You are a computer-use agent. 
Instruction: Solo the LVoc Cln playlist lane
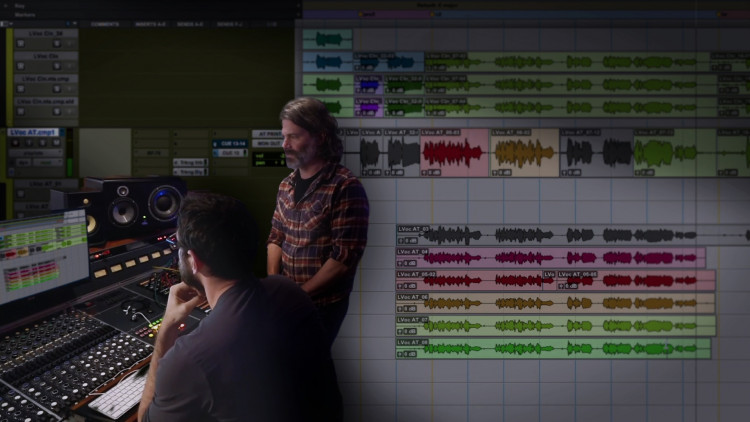pyautogui.click(x=57, y=66)
